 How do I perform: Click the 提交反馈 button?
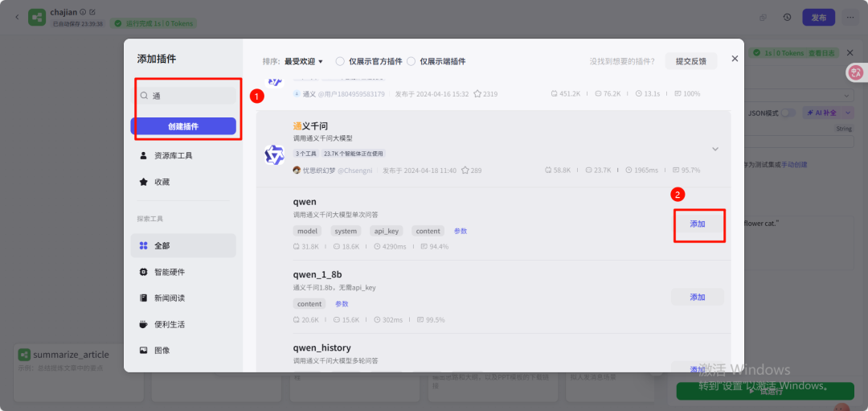(x=691, y=61)
